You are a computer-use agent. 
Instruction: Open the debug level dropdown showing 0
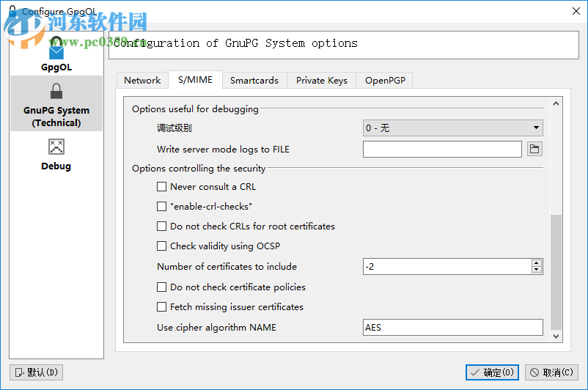[452, 128]
